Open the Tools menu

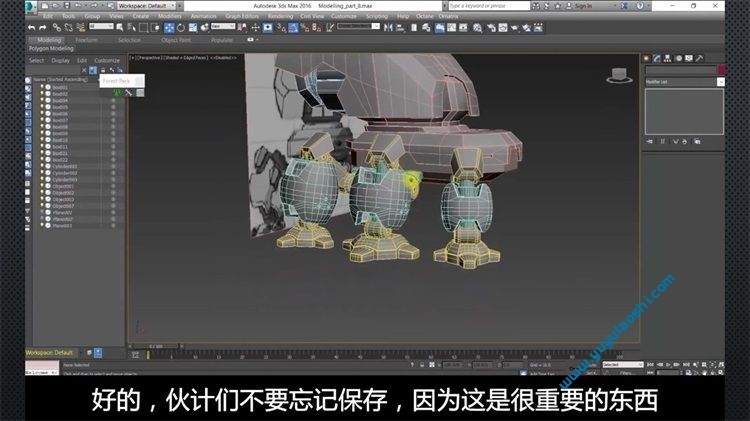coord(68,16)
